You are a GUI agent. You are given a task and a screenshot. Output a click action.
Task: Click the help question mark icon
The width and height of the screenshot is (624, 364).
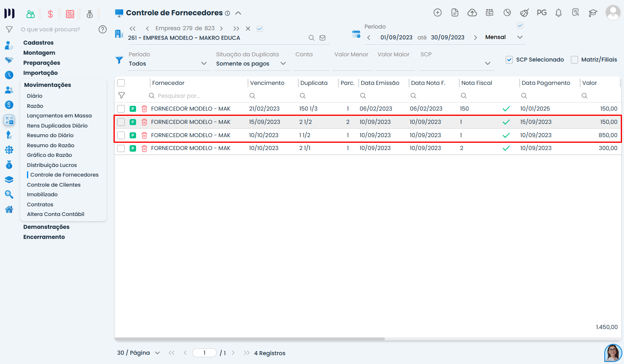[x=103, y=29]
